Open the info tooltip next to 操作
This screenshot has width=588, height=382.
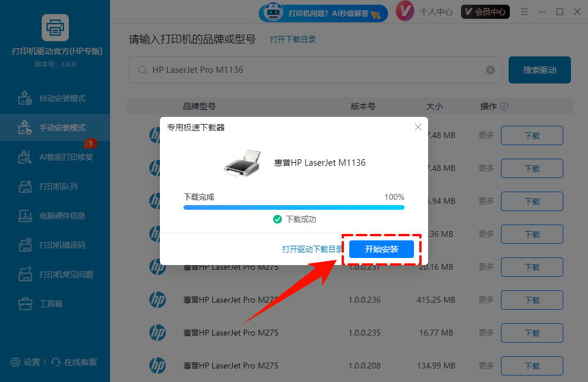[x=503, y=106]
